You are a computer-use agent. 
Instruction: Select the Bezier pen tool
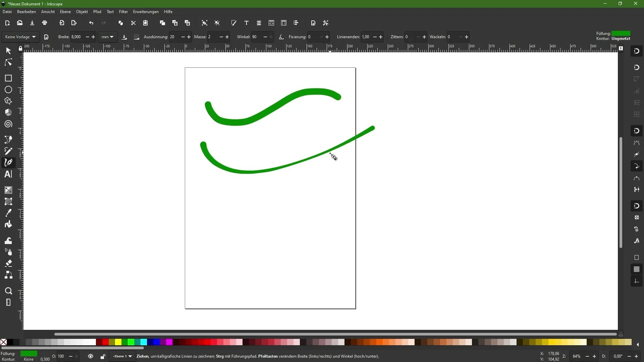[x=8, y=139]
